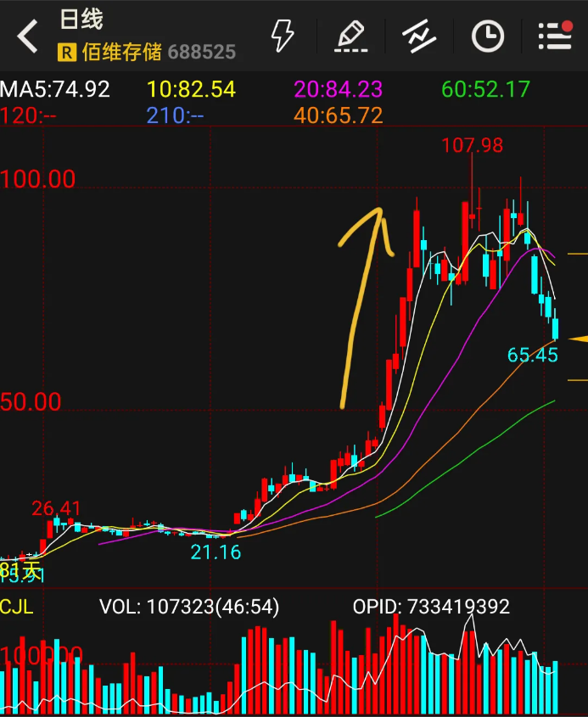Open the chart indicator lines icon
Image resolution: width=588 pixels, height=717 pixels.
419,36
